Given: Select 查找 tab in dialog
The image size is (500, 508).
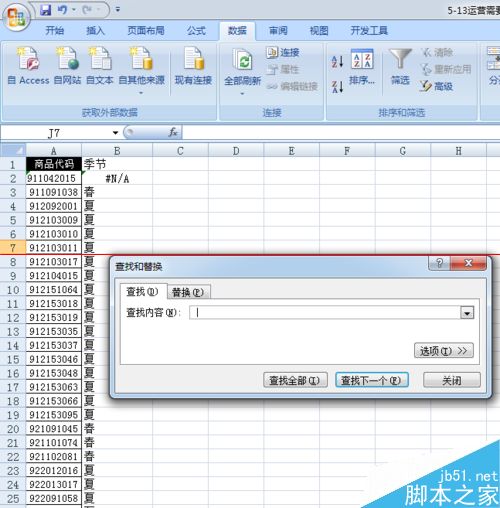Looking at the screenshot, I should click(x=143, y=292).
